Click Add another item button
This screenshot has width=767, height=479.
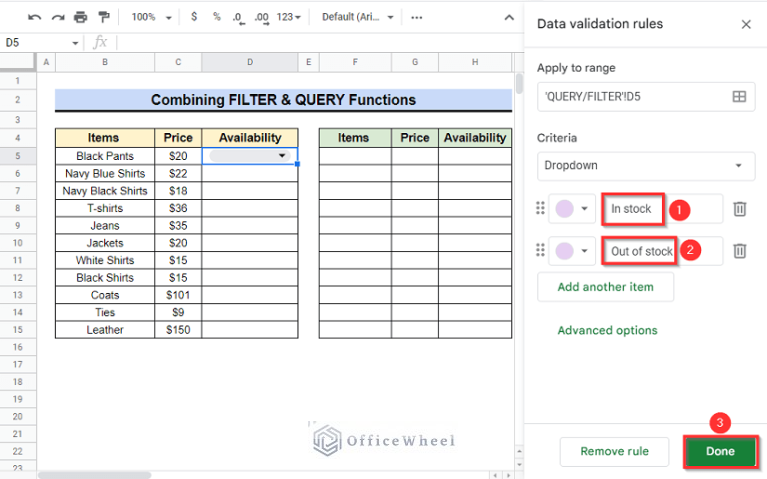(606, 287)
